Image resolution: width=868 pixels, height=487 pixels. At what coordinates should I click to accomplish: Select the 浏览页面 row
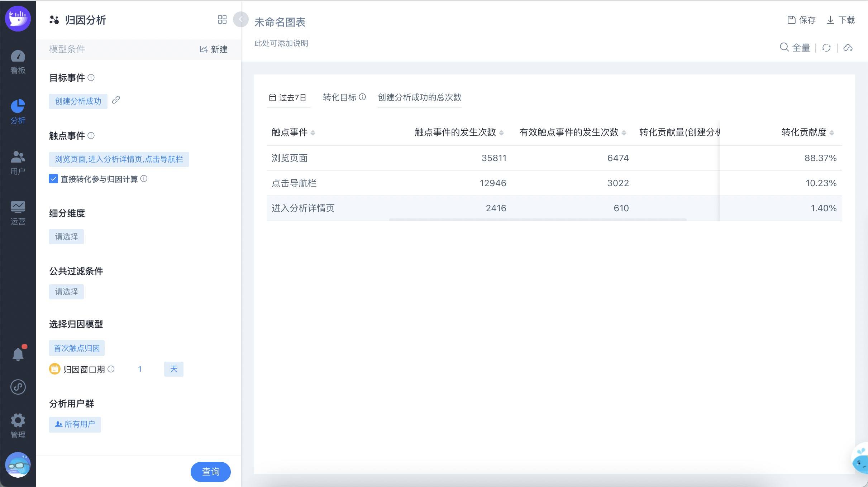click(x=554, y=158)
